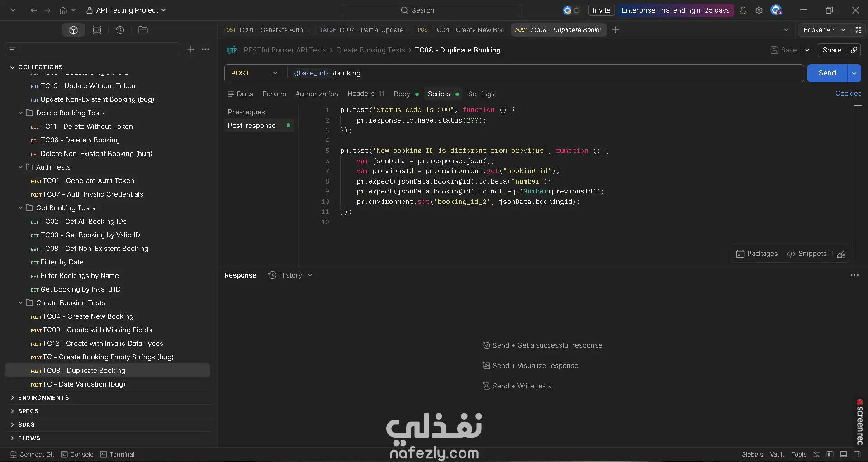Toggle the sidebar panel layout icon

pyautogui.click(x=830, y=454)
